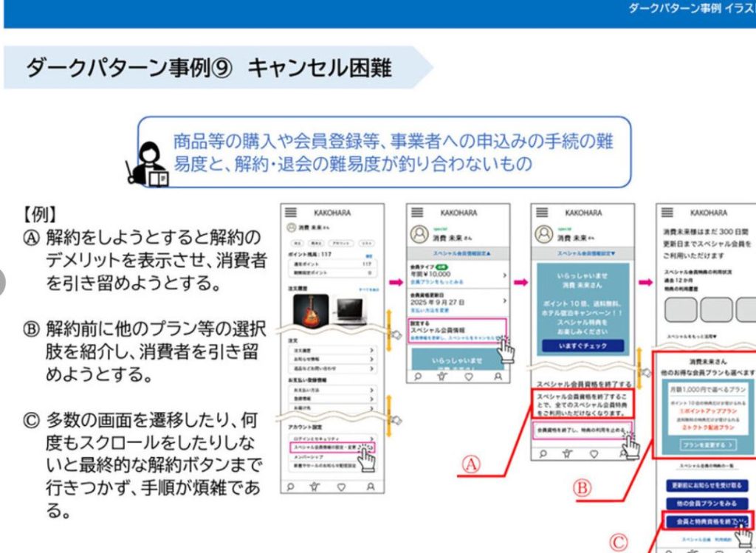Open the 年間¥10,000 membership type row chevron

(504, 275)
